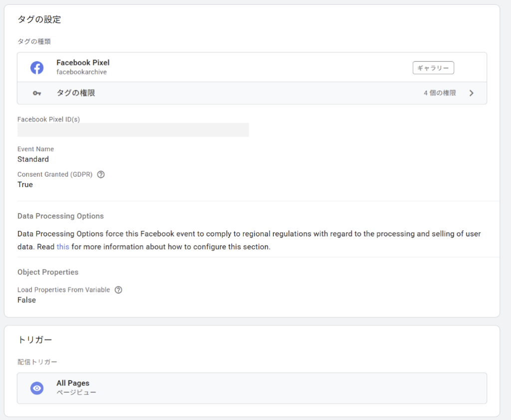Expand the タグの権限 chevron arrow

point(471,93)
